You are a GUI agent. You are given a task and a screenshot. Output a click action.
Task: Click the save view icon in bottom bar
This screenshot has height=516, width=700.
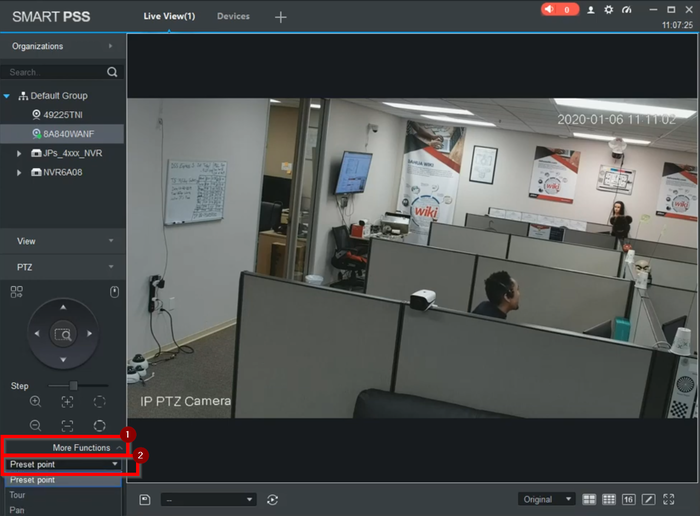145,499
